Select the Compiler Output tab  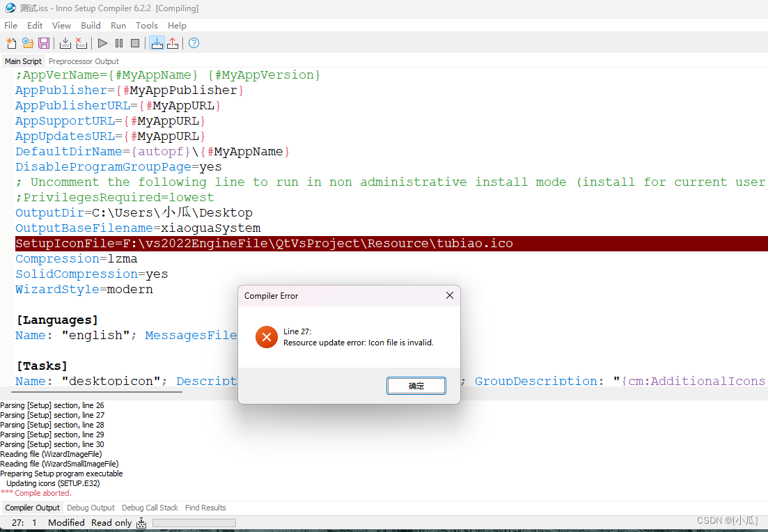[x=32, y=508]
